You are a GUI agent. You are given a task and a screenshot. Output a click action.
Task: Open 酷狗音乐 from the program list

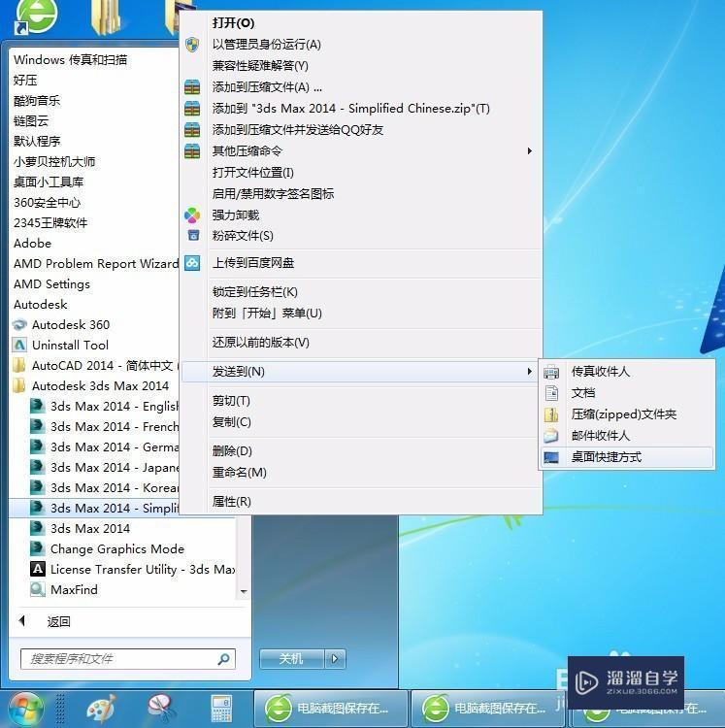(37, 101)
